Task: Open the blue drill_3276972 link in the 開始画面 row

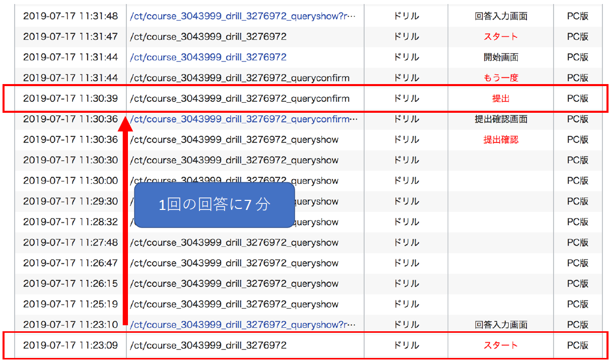Action: pos(208,57)
